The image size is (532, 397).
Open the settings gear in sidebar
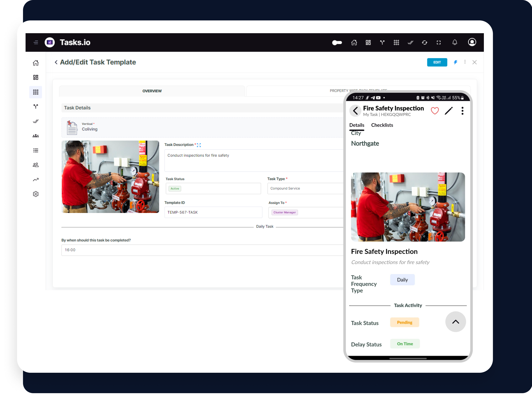point(36,194)
